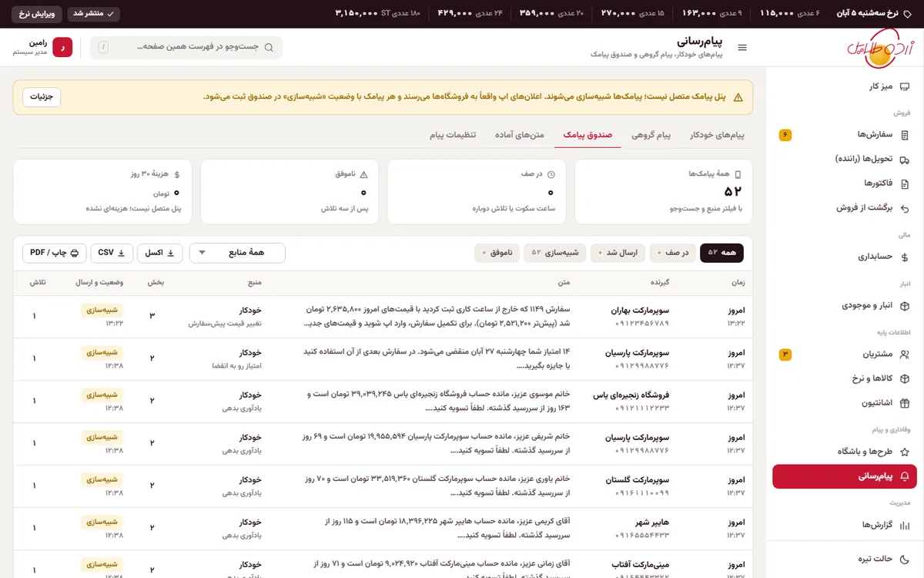Switch to the تنظیمات پیام tab
The height and width of the screenshot is (578, 924).
[453, 135]
